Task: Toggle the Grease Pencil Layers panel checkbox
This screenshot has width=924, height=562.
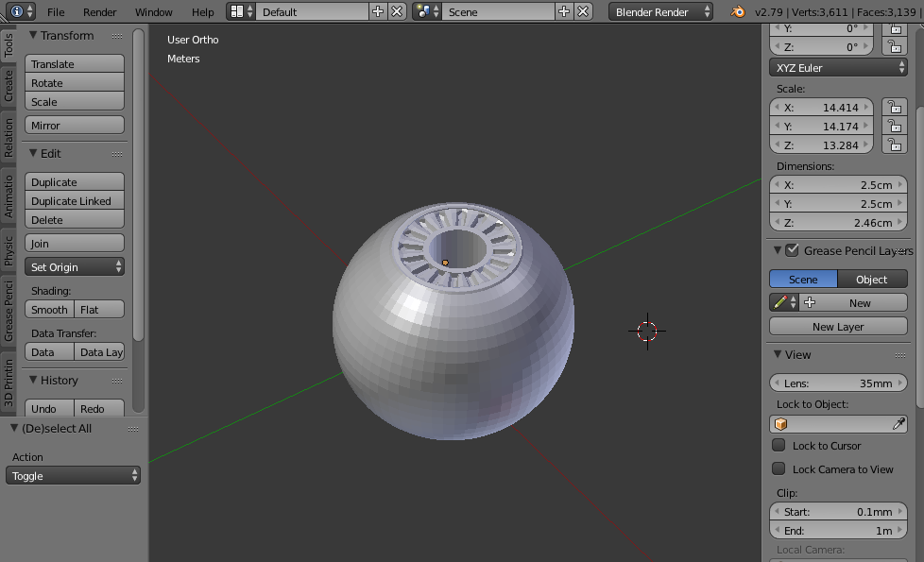Action: 791,250
